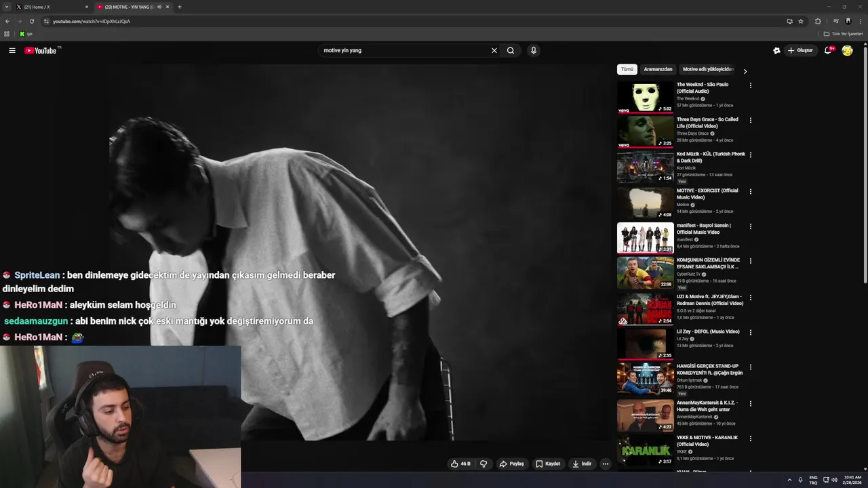Open the YouTube account avatar menu
The width and height of the screenshot is (868, 488).
tap(847, 50)
